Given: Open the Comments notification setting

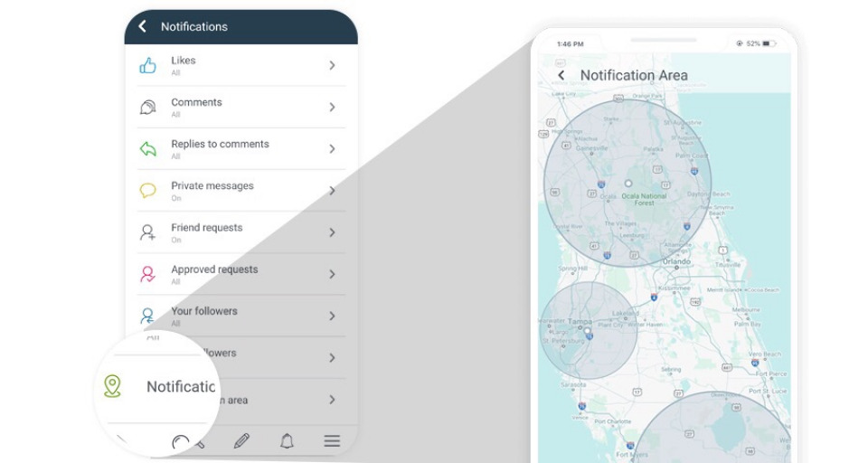Looking at the screenshot, I should coord(241,107).
